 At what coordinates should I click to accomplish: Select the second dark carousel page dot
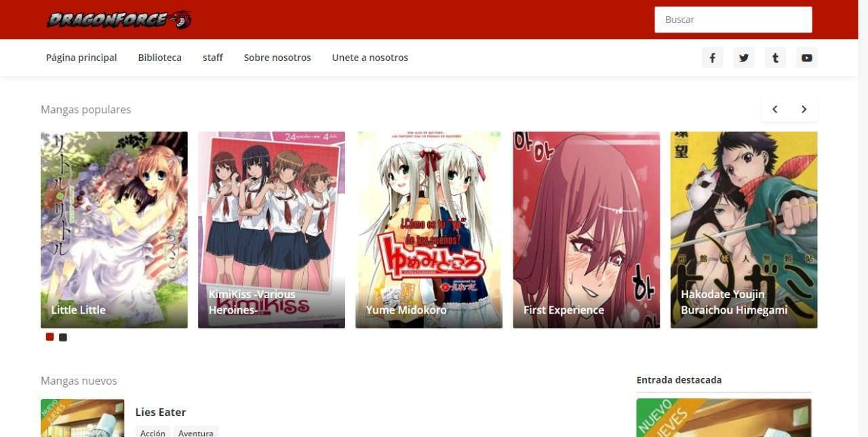click(x=63, y=337)
